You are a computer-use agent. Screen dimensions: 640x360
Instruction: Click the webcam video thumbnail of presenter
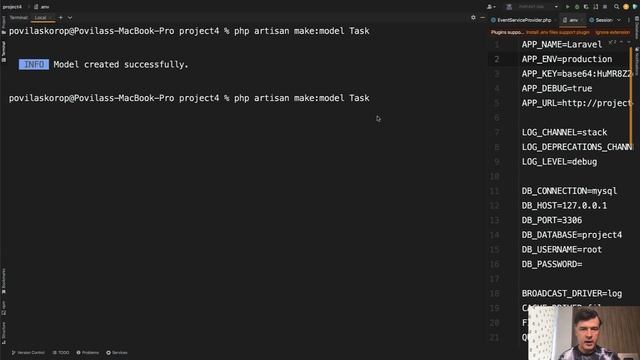584,333
